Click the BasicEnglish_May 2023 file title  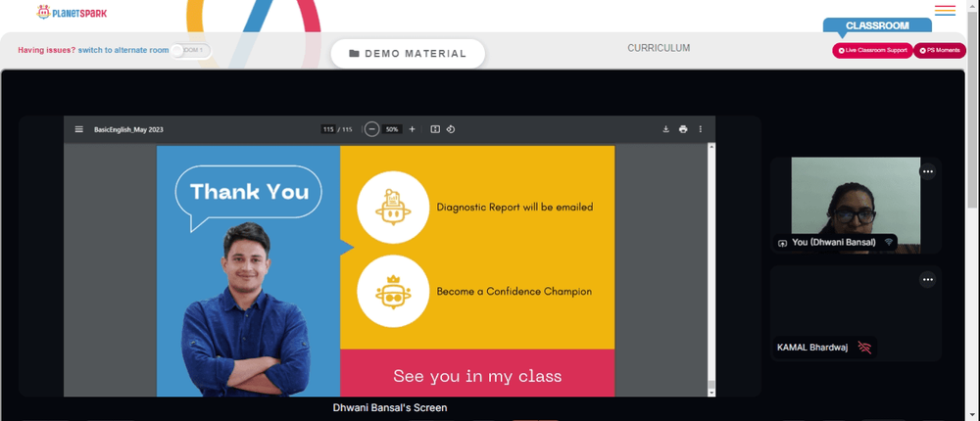[128, 130]
